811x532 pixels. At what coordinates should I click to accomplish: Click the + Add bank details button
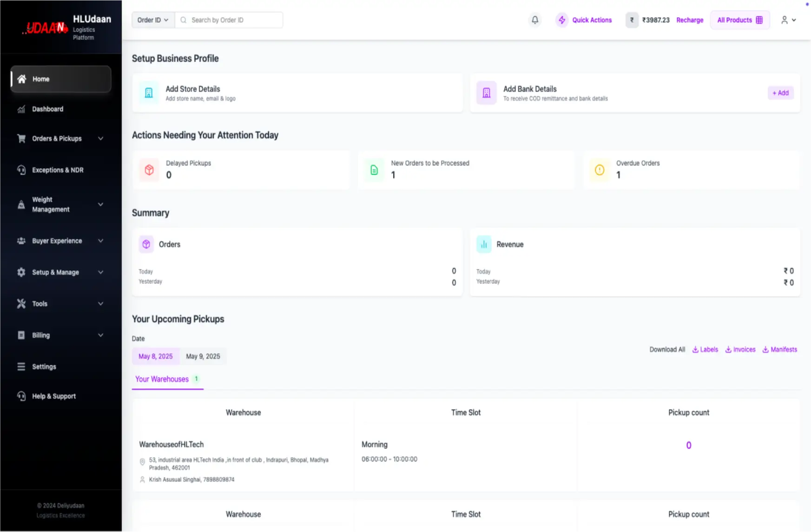click(x=781, y=93)
